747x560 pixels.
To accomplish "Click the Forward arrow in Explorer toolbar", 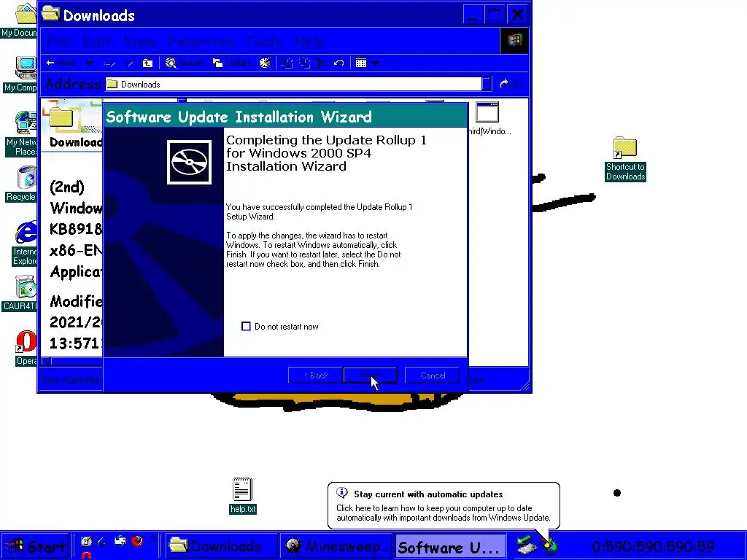I will (109, 63).
